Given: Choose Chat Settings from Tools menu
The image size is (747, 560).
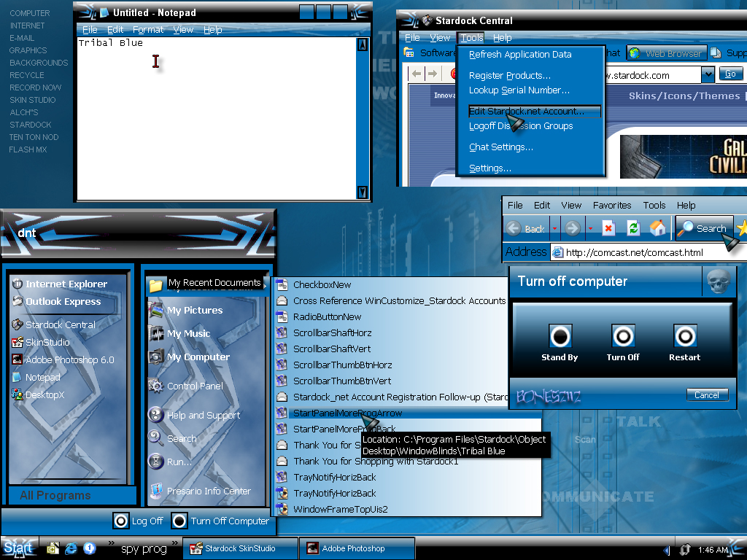Looking at the screenshot, I should pos(500,147).
